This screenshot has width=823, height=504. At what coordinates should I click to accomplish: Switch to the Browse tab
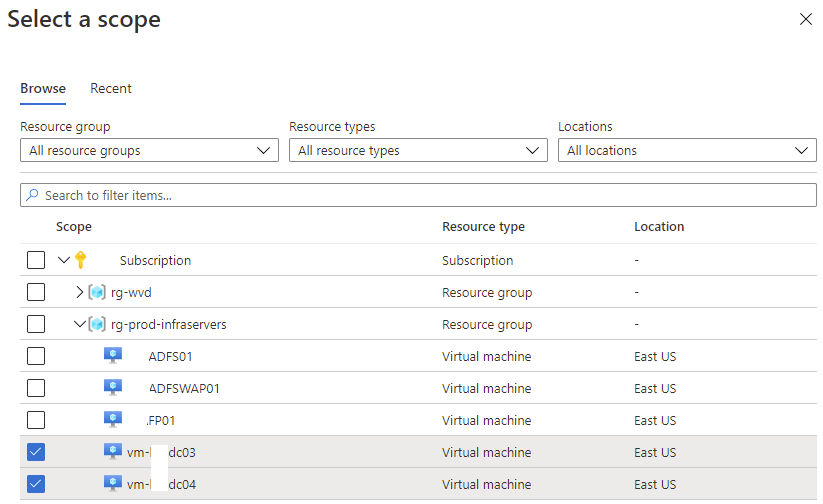tap(43, 88)
